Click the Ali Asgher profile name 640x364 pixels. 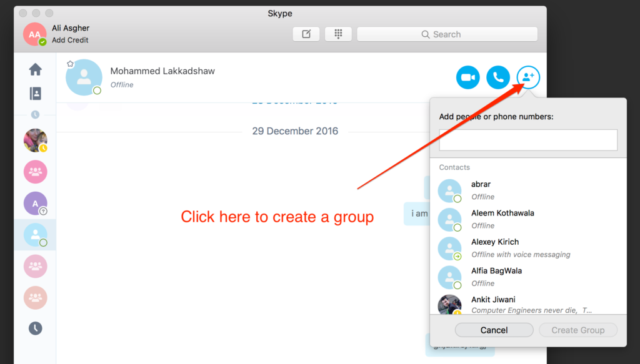click(x=71, y=28)
